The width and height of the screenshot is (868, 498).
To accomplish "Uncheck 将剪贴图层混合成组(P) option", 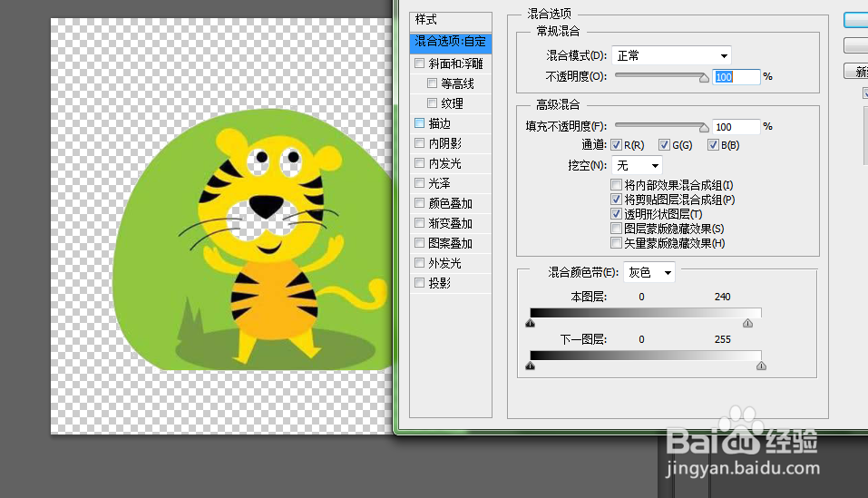I will click(616, 200).
